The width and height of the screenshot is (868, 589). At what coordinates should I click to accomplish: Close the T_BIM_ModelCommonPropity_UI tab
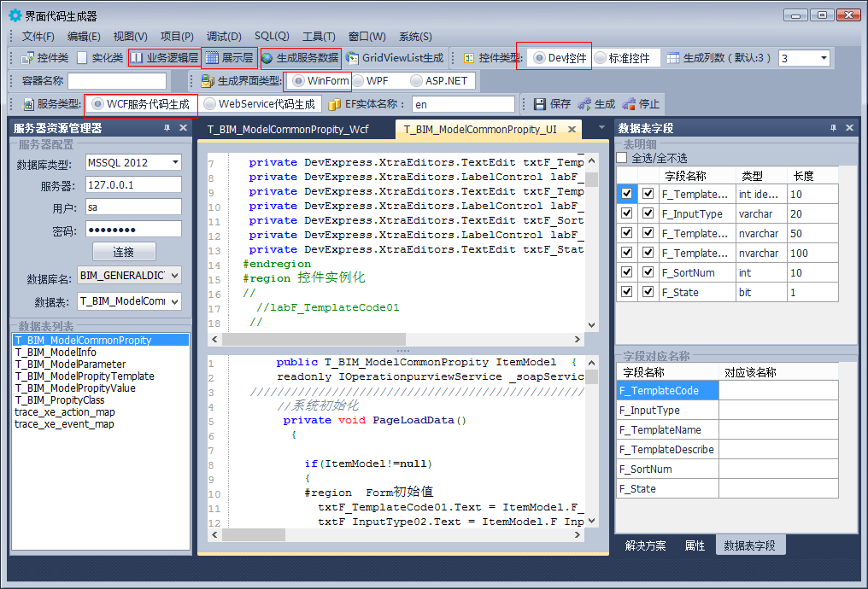572,130
